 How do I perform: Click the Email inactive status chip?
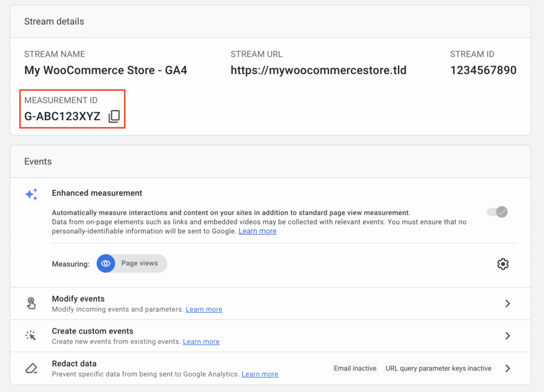354,368
